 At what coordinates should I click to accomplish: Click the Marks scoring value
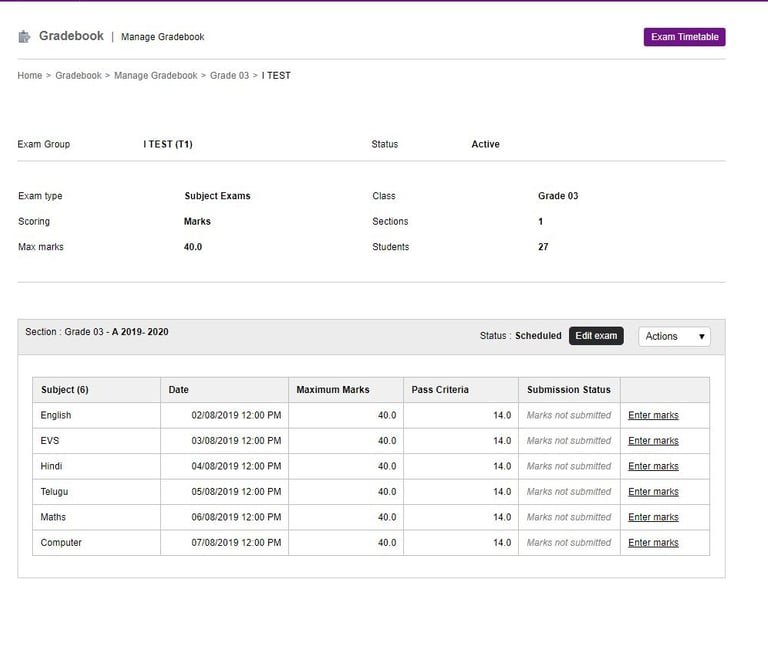(197, 221)
